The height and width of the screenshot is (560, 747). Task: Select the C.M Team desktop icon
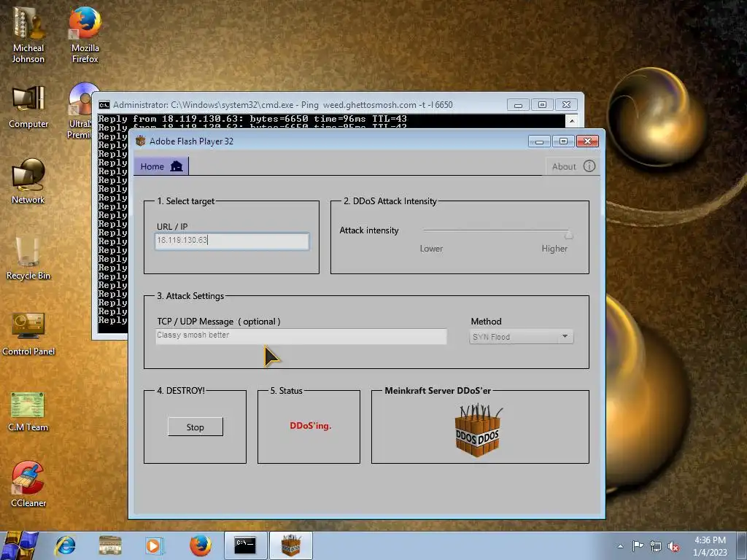[28, 412]
